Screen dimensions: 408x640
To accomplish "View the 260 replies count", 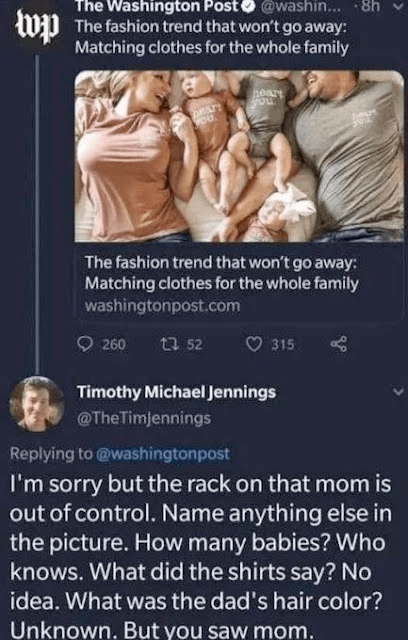I will [114, 345].
